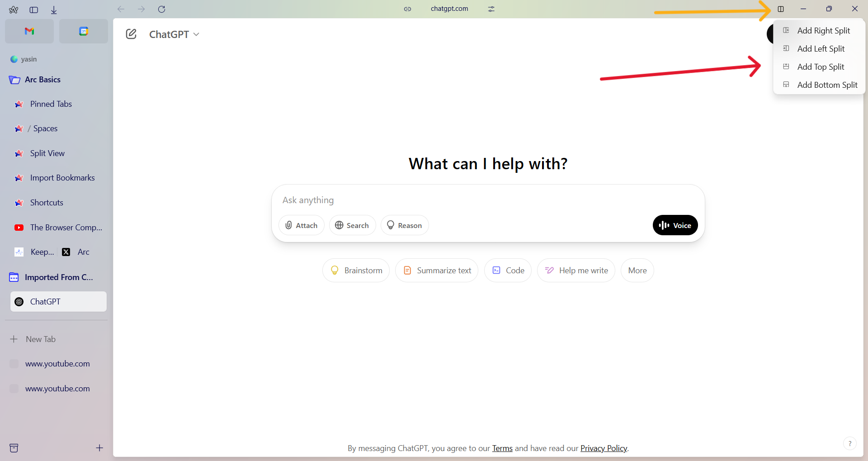
Task: Open The Browser Company YouTube tab
Action: (x=58, y=228)
